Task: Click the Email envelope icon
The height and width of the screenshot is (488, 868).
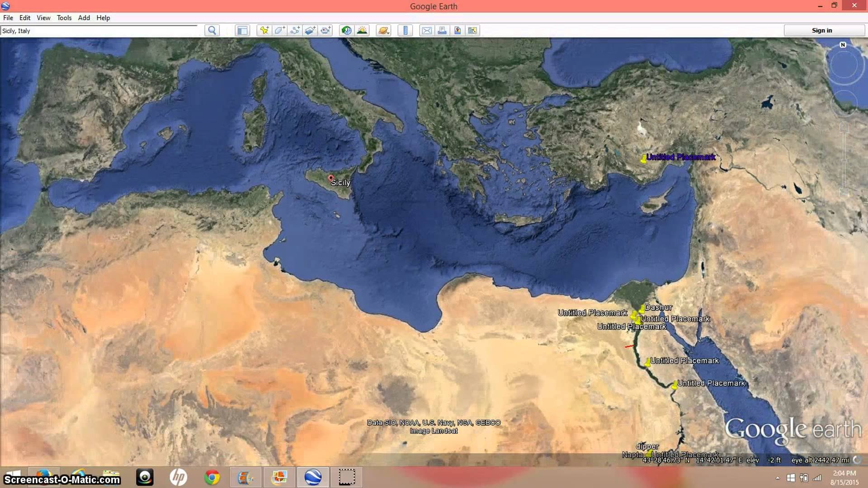Action: (x=427, y=30)
